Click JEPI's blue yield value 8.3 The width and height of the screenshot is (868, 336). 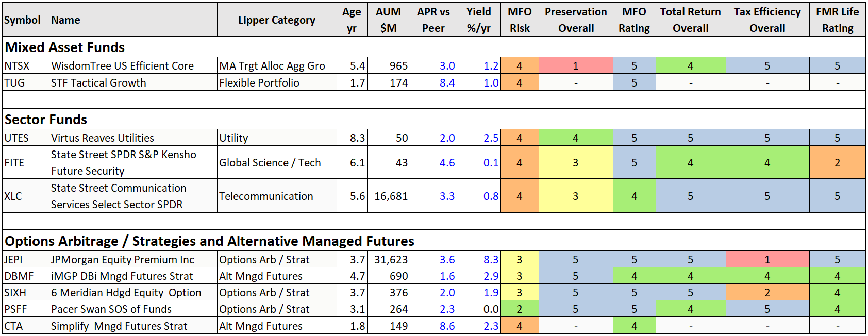(x=491, y=260)
